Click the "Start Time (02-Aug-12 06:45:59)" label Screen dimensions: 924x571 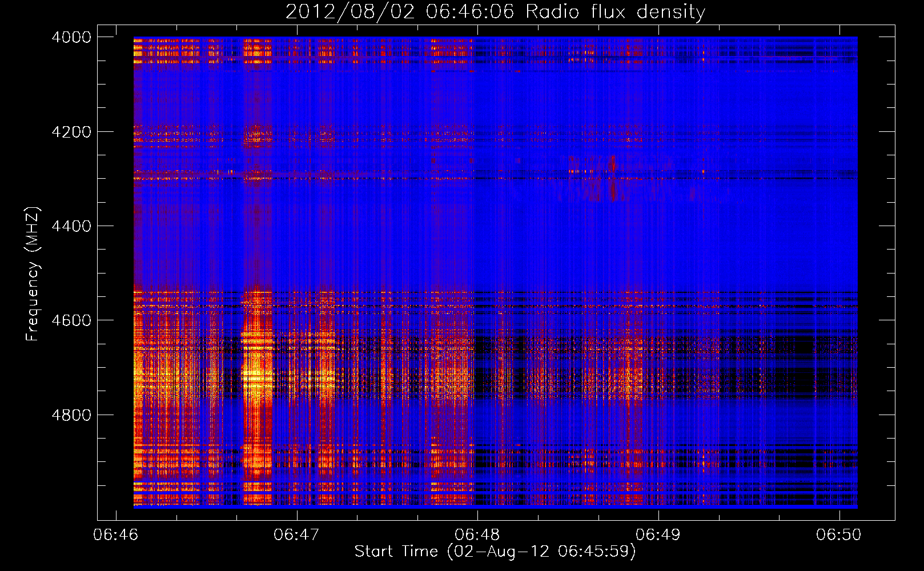pyautogui.click(x=495, y=552)
